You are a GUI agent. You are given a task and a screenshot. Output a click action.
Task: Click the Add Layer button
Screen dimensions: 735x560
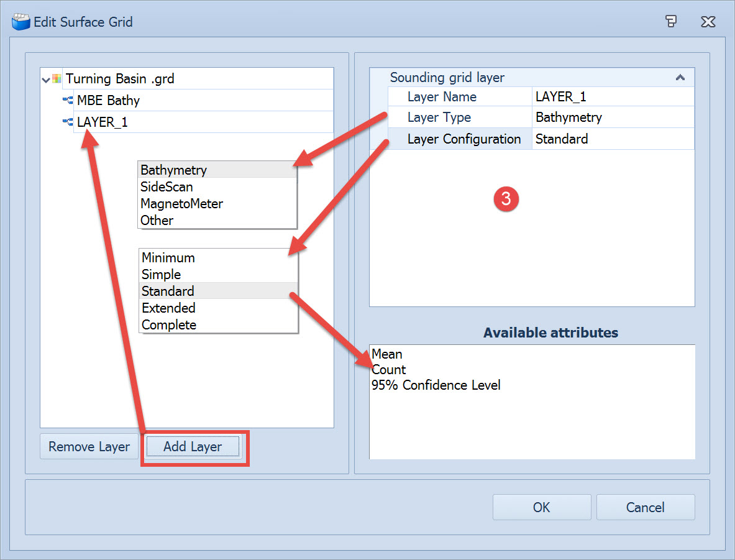pos(193,446)
